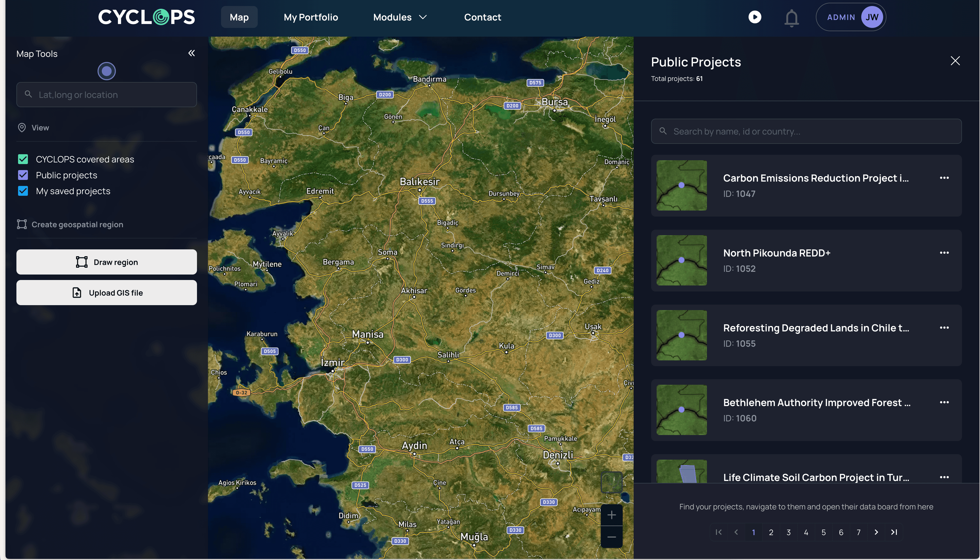Open the My Portfolio tab
This screenshot has width=980, height=560.
pyautogui.click(x=311, y=17)
